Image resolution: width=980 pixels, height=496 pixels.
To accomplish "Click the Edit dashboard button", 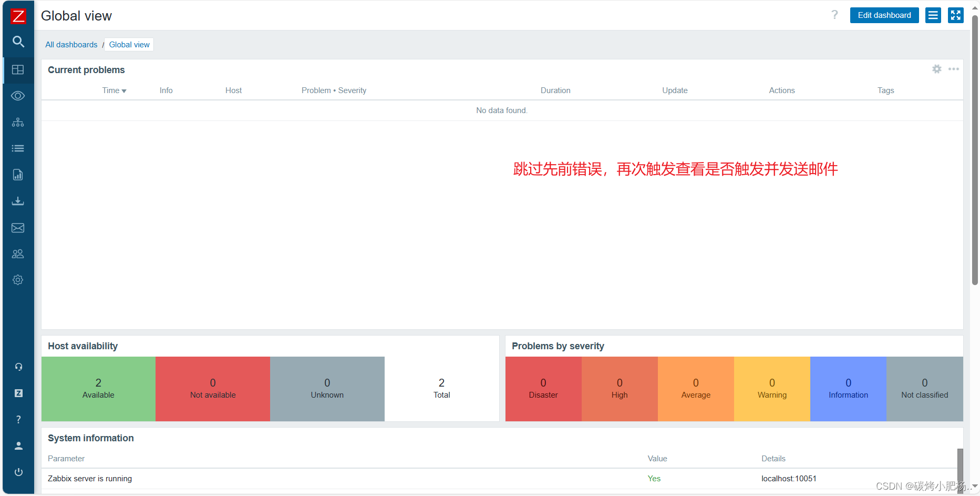I will coord(884,15).
